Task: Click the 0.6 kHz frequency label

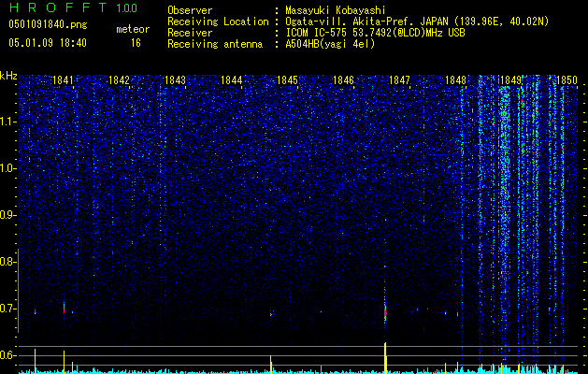Action: click(7, 355)
